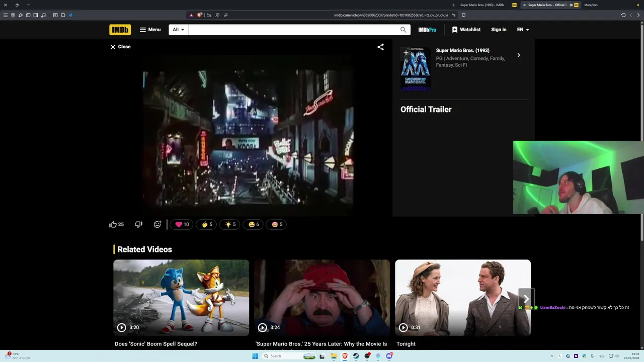Like the video with thumbs up

pyautogui.click(x=116, y=224)
